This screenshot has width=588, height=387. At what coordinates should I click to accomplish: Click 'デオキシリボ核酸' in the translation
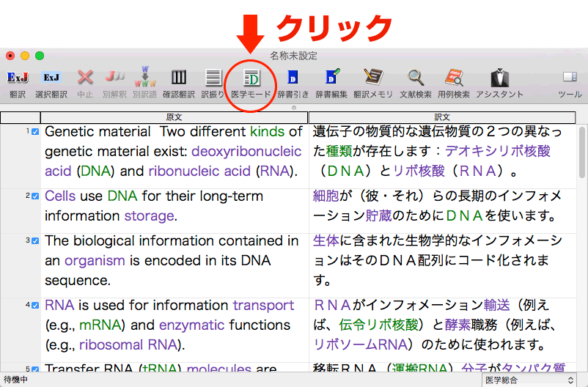(497, 151)
